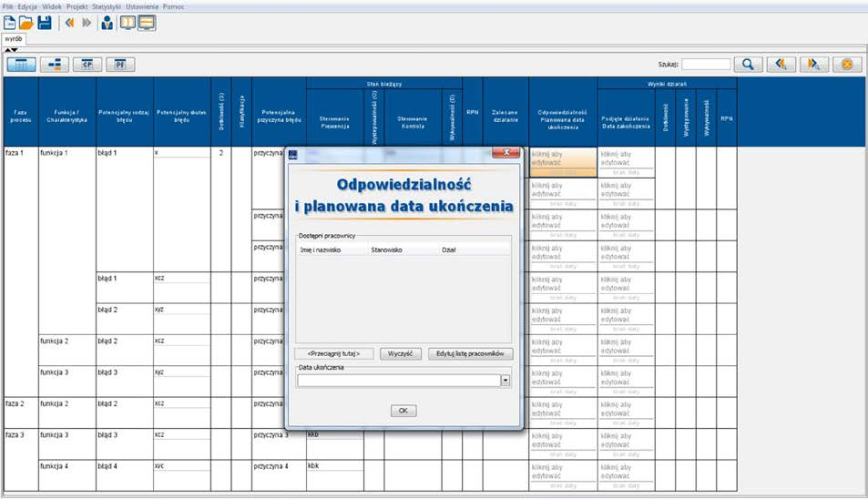This screenshot has height=499, width=868.
Task: Go to next search result
Action: [813, 65]
